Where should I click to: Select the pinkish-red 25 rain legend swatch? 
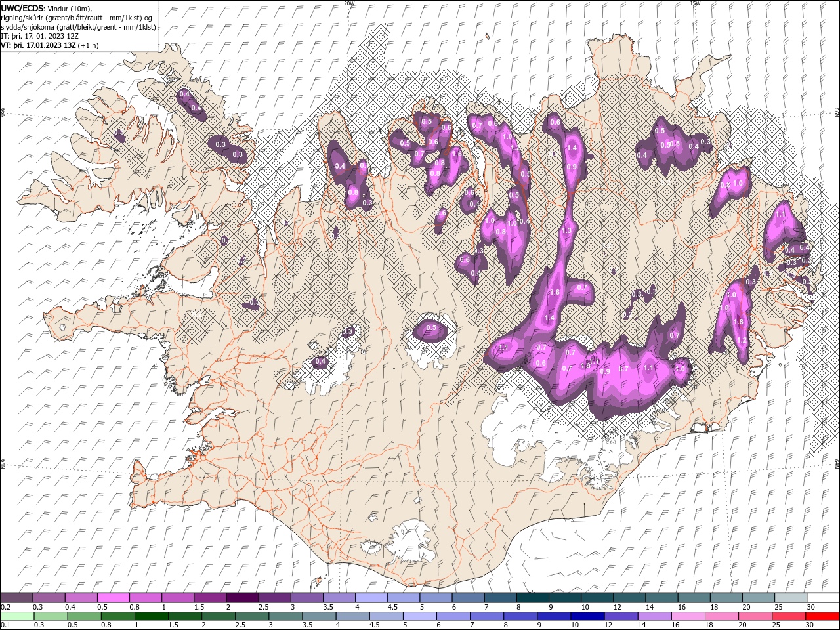787,616
